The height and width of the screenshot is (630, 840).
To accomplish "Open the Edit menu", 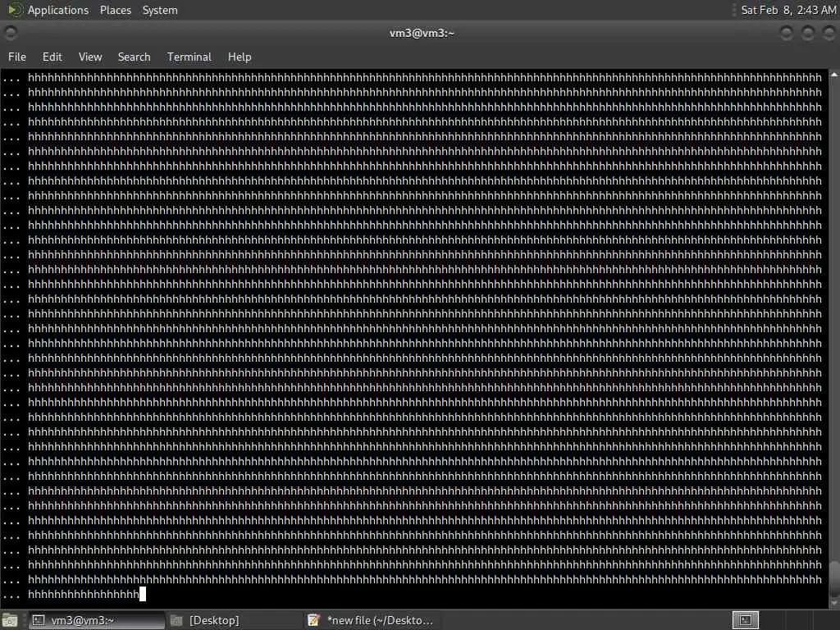I will [x=52, y=57].
